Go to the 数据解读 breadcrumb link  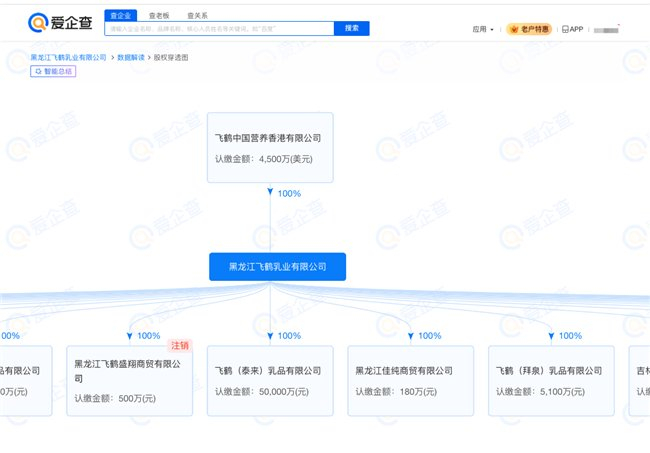tap(131, 58)
